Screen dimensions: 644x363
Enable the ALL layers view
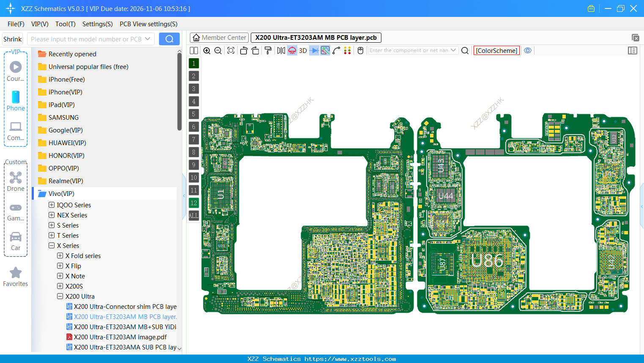(x=194, y=216)
